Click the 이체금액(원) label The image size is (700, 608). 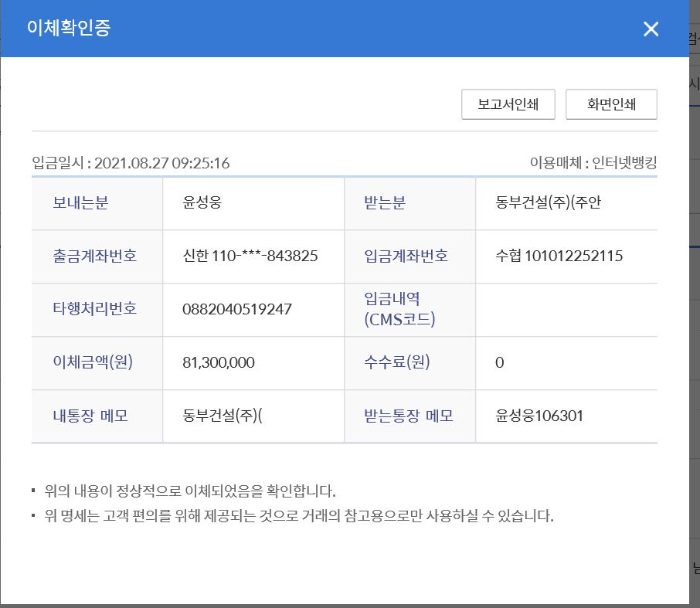point(93,362)
